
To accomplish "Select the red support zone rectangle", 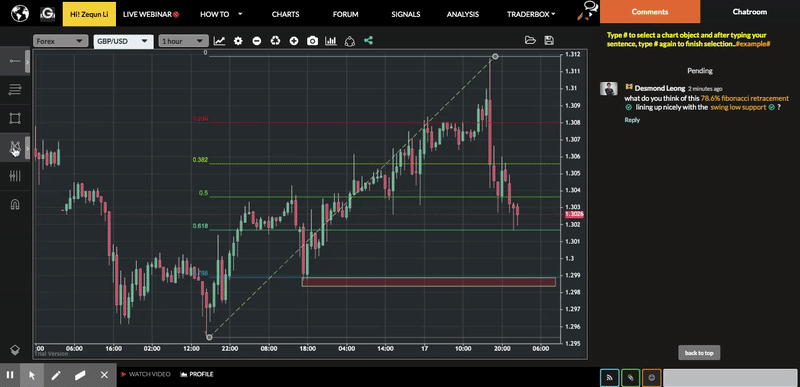I will tap(429, 282).
